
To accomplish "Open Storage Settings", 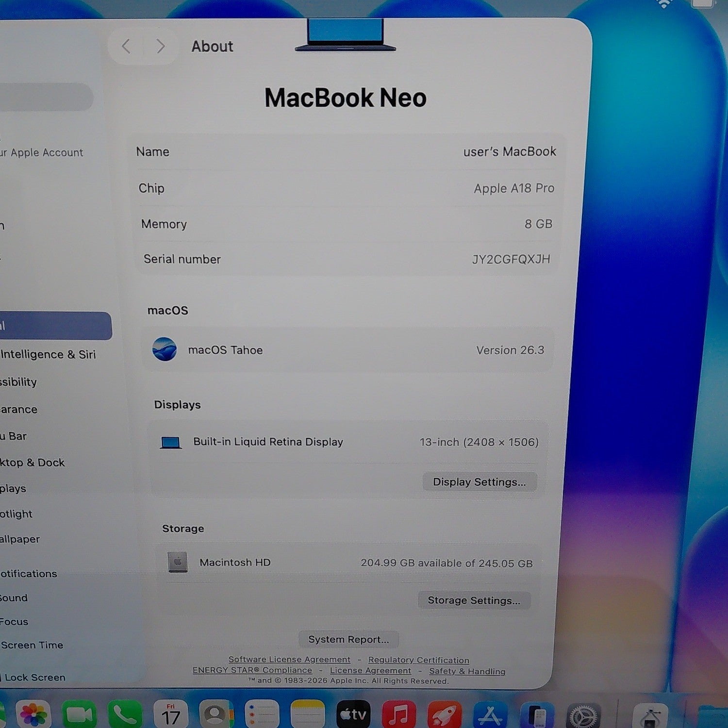I will pyautogui.click(x=474, y=600).
